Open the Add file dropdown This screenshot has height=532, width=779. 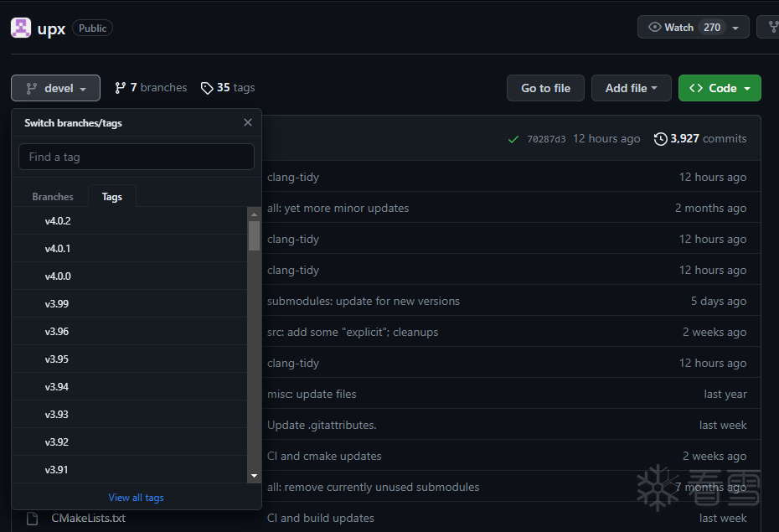[631, 88]
